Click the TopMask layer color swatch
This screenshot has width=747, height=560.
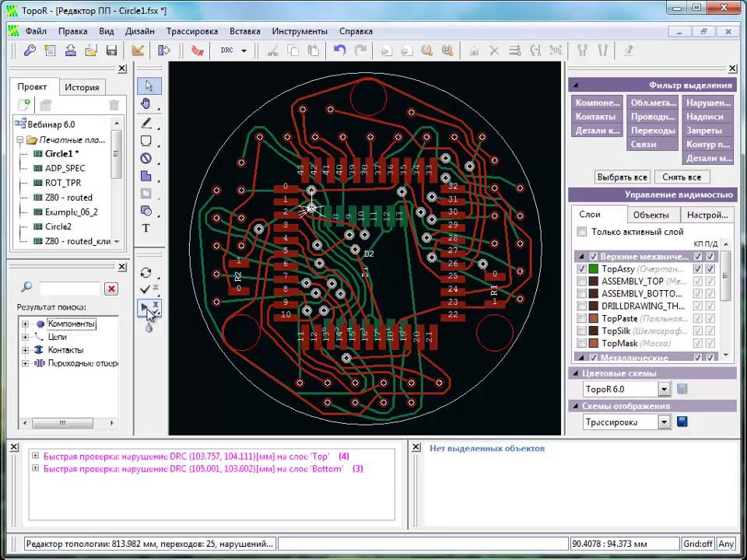click(x=594, y=343)
